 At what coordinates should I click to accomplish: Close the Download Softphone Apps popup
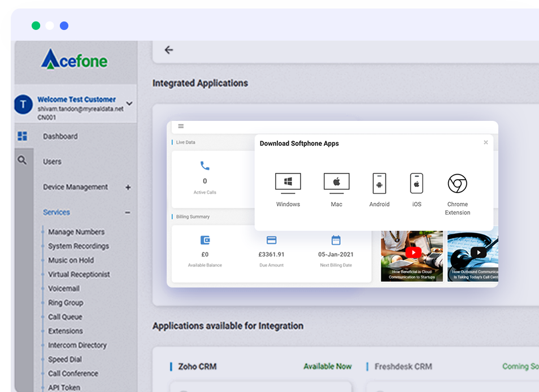486,142
